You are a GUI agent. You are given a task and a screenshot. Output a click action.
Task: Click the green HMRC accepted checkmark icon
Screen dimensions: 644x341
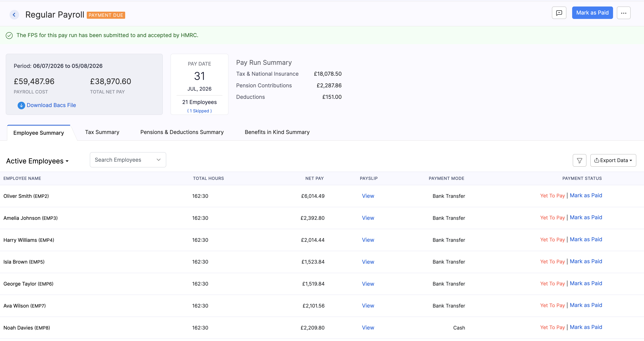(x=9, y=36)
